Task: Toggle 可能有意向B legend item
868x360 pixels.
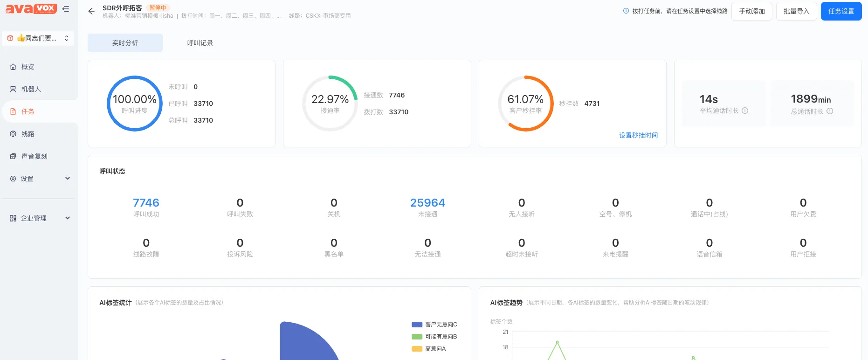Action: [x=434, y=337]
